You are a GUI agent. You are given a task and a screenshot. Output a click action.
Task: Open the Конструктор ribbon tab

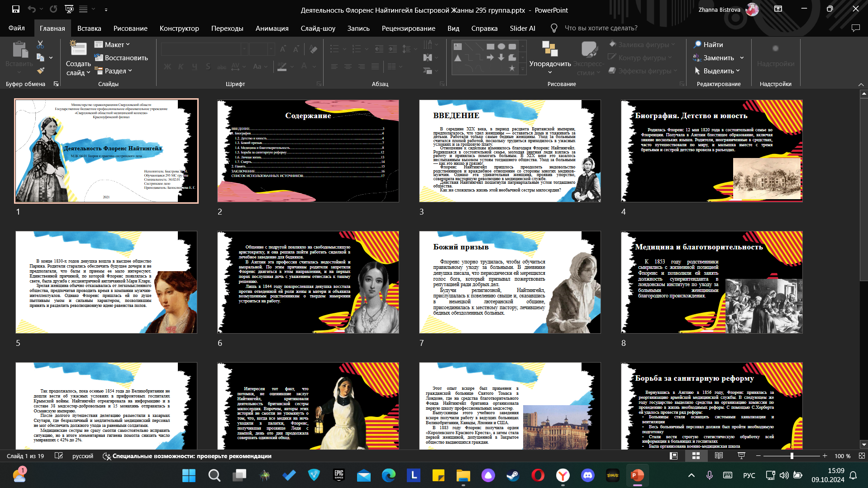179,28
